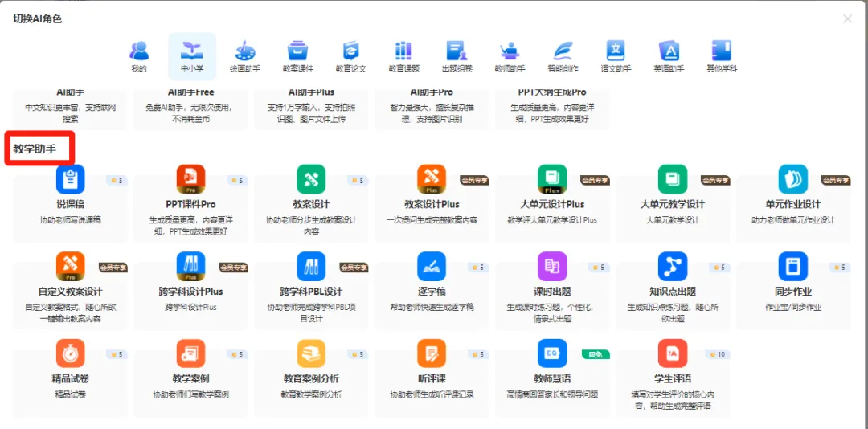Image resolution: width=868 pixels, height=429 pixels.
Task: Click the 课时出题 title text
Action: point(552,292)
